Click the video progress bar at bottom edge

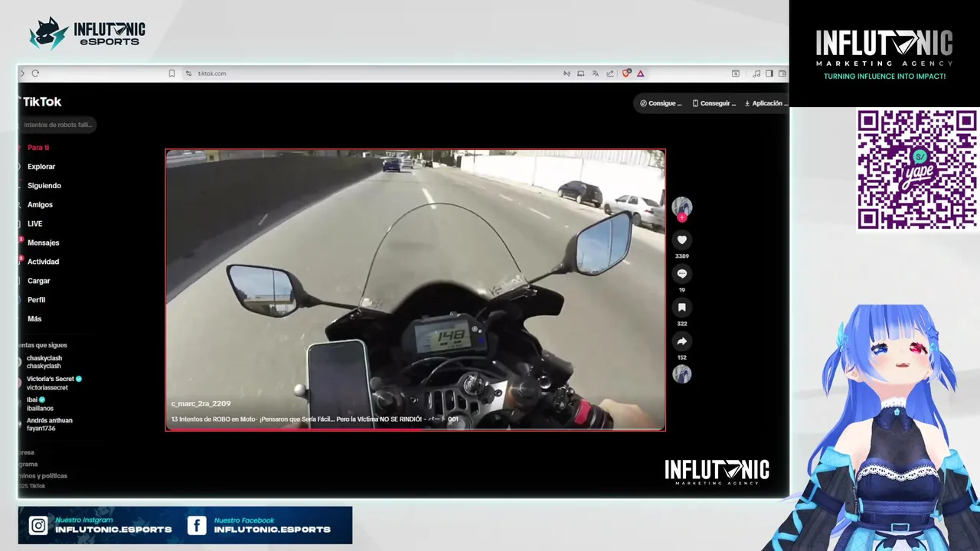point(415,429)
